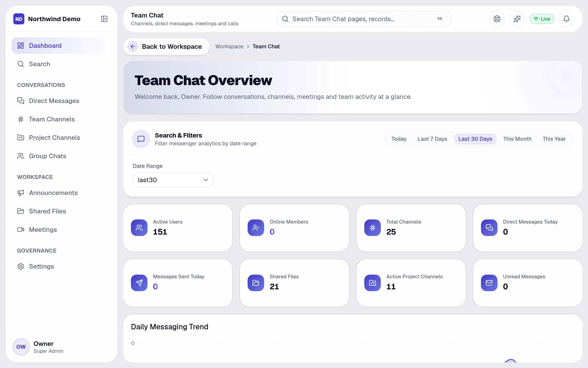Collapse the sidebar panel icon
This screenshot has width=588, height=368.
click(104, 19)
